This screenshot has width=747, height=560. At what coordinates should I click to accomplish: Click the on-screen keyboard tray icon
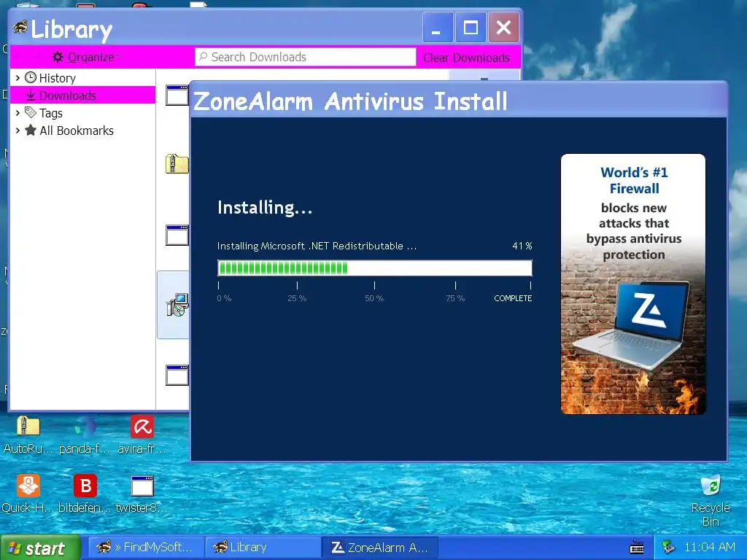636,548
